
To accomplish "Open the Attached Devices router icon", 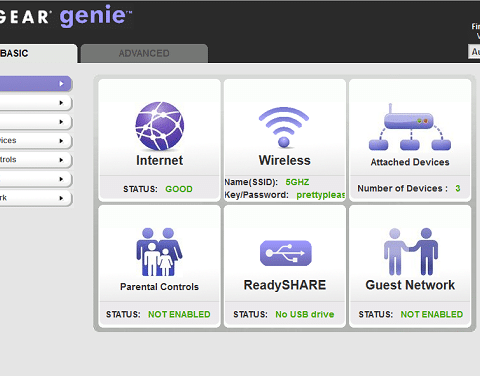I will coord(410,127).
